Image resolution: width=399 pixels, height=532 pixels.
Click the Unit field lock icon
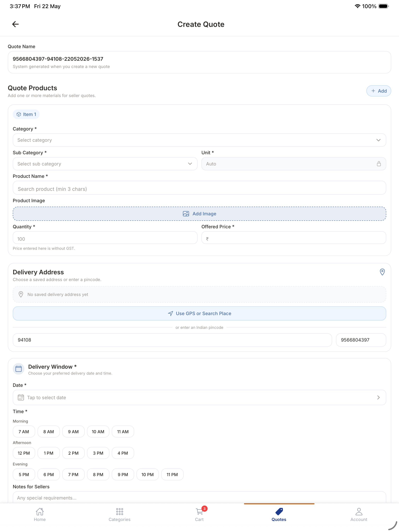click(x=379, y=164)
